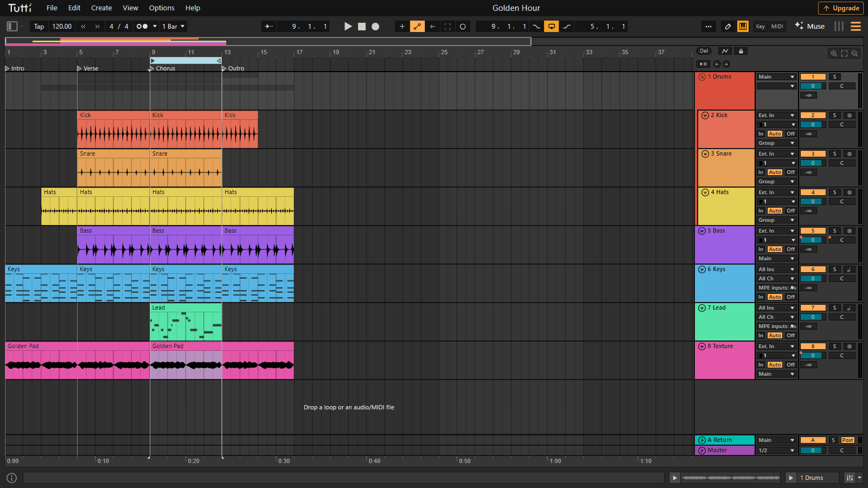
Task: Open the Group output dropdown on Snare track
Action: tap(776, 181)
